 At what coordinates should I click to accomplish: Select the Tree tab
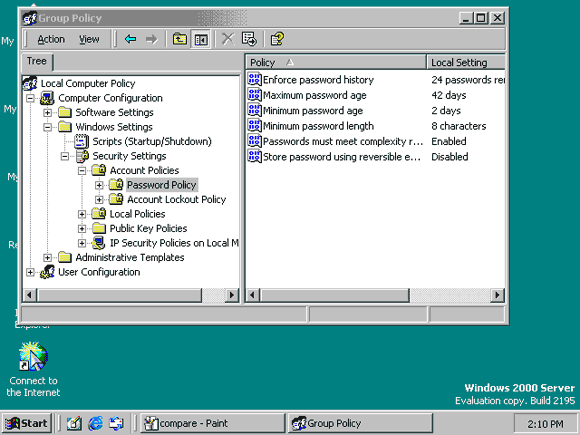click(37, 61)
